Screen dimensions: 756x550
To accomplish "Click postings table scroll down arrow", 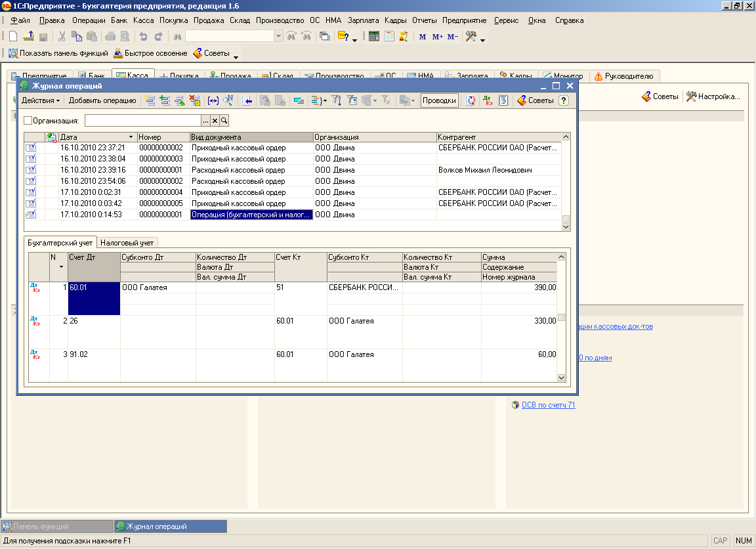I will pyautogui.click(x=561, y=378).
